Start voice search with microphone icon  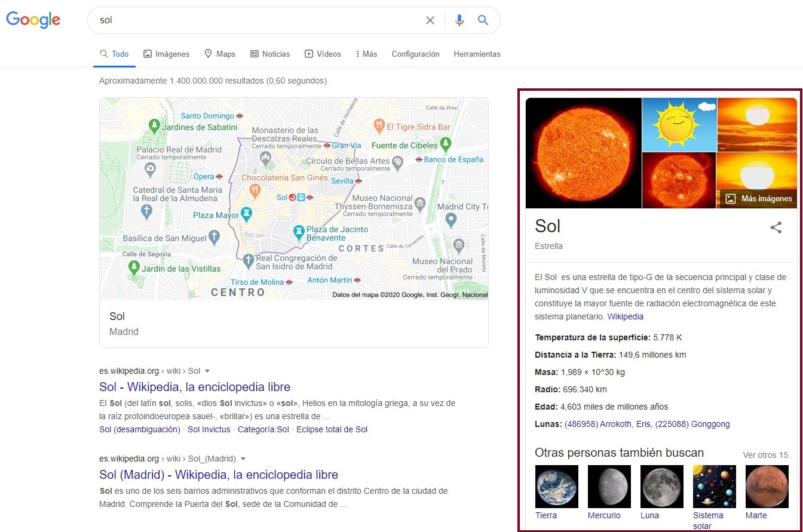pyautogui.click(x=459, y=20)
